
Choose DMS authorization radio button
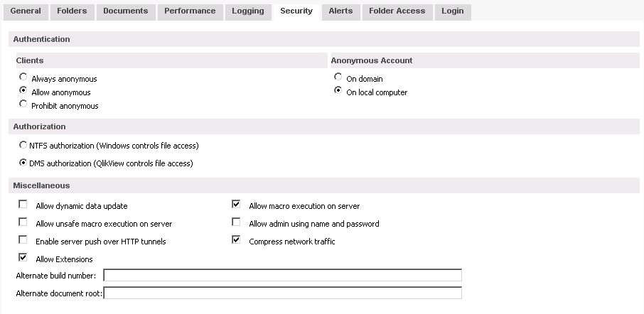[23, 163]
